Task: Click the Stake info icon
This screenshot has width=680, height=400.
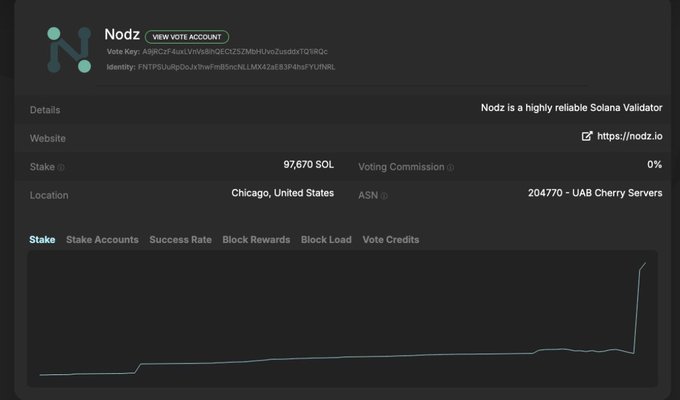Action: pyautogui.click(x=61, y=167)
